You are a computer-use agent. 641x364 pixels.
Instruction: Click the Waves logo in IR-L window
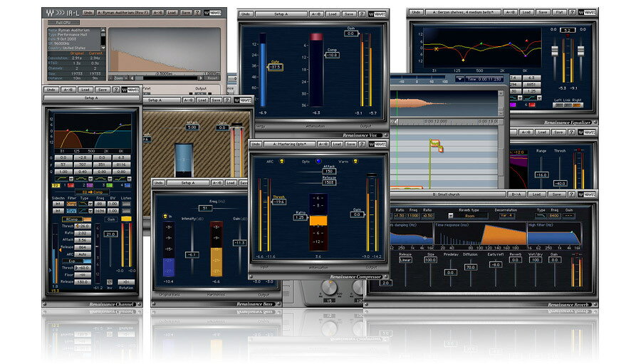[x=213, y=13]
